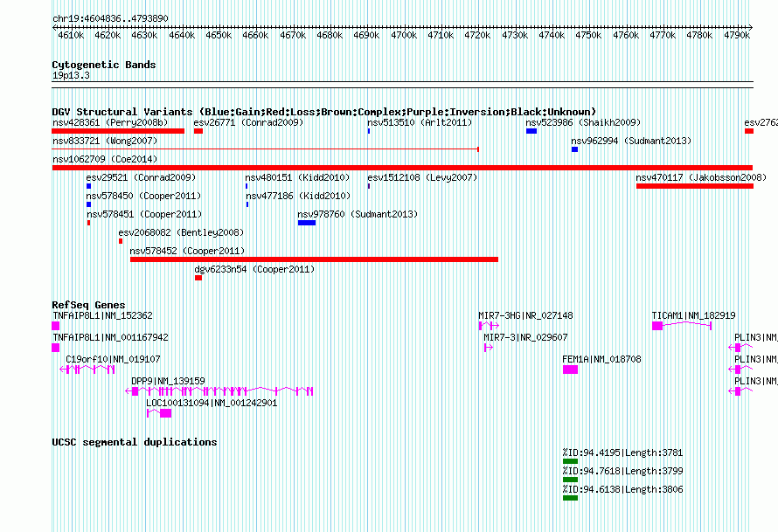The image size is (778, 532).
Task: Open the esv26771 (Conrad2009) variant
Action: coord(248,122)
